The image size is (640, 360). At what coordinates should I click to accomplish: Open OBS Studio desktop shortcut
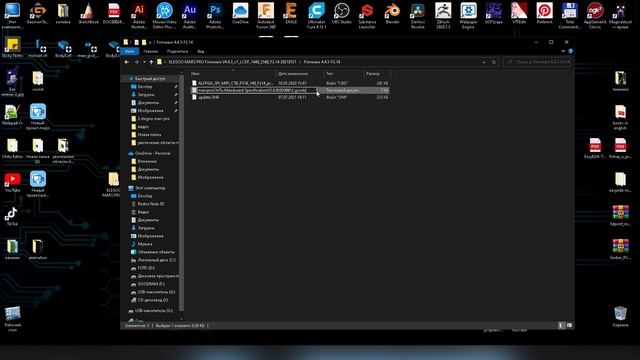click(342, 13)
